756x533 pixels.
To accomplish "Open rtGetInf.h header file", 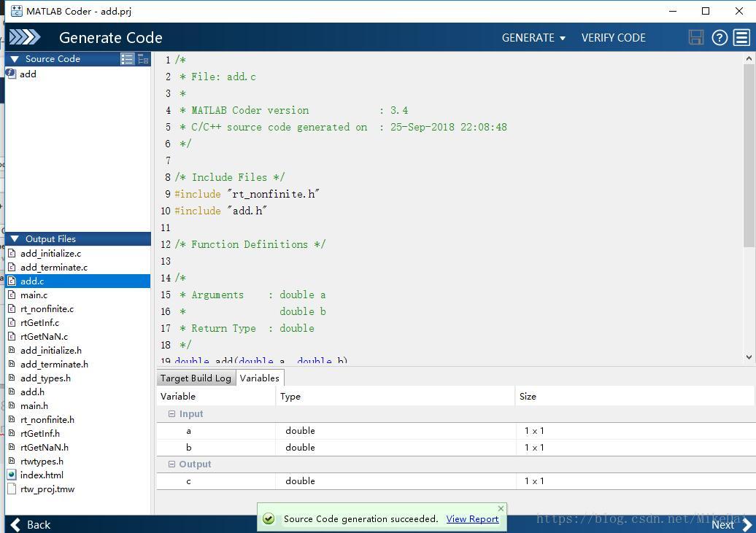I will tap(40, 433).
